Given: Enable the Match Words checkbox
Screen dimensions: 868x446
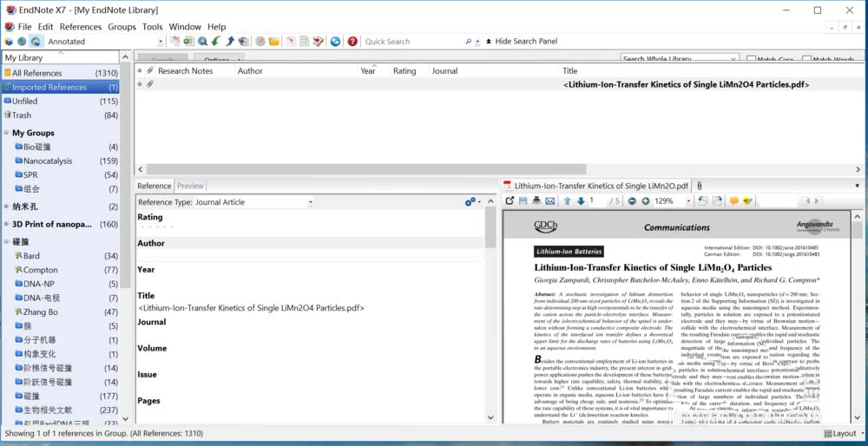Looking at the screenshot, I should [806, 59].
